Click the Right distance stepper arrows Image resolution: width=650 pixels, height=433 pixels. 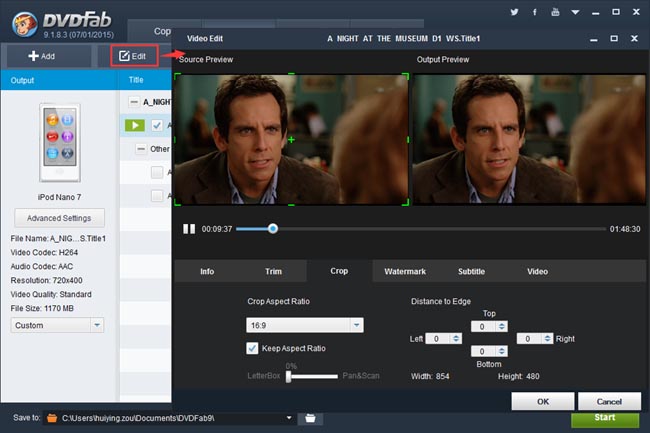coord(547,339)
